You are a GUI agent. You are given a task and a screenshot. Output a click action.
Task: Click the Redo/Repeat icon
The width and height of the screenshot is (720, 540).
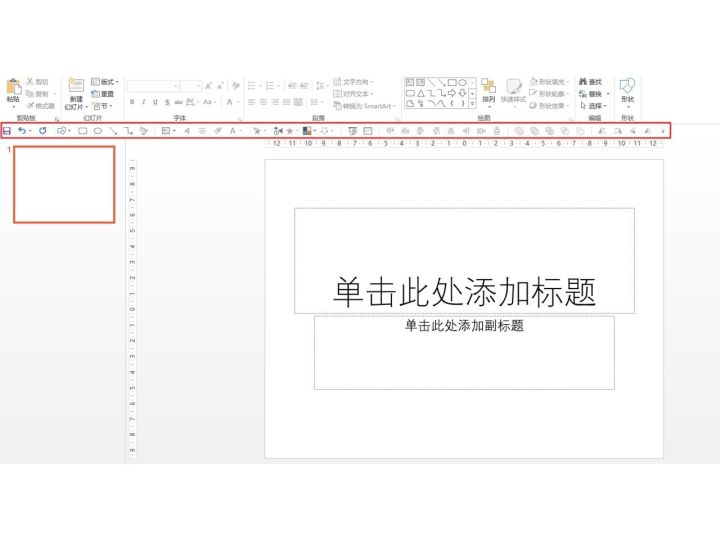click(x=43, y=131)
